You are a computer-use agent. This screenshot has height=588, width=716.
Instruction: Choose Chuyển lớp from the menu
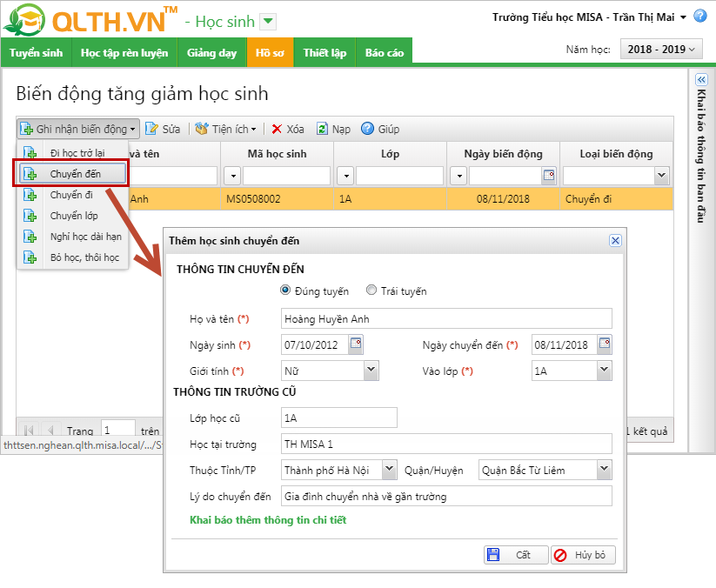[72, 216]
